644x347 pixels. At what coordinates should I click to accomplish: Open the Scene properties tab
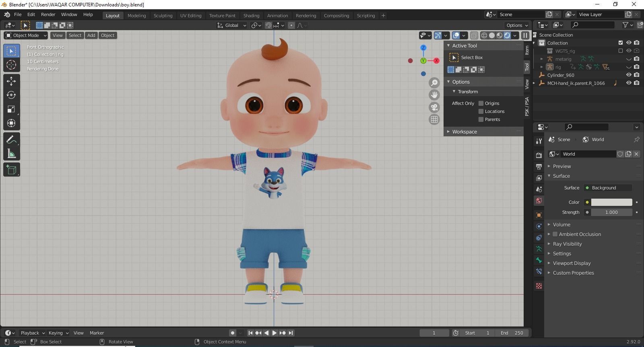[539, 189]
